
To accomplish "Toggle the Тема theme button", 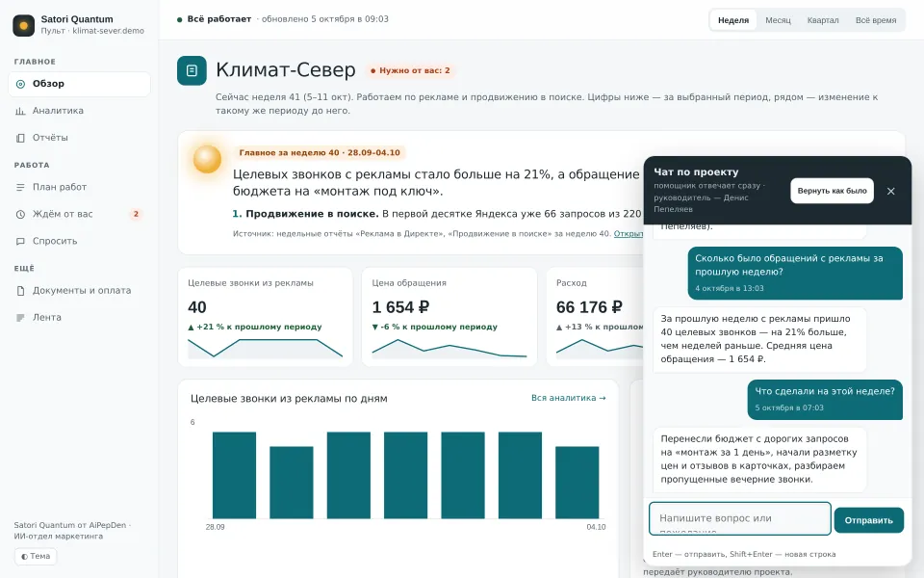I will coord(36,556).
